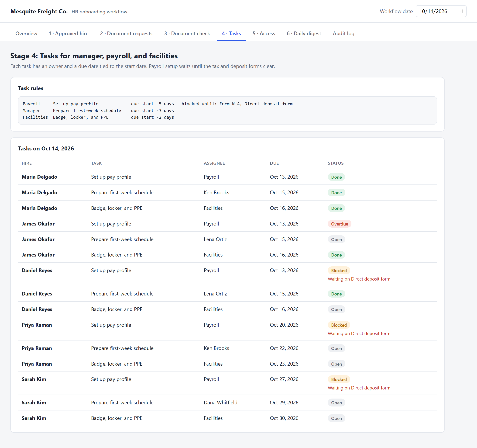Click the STATUS column header

tap(335, 163)
